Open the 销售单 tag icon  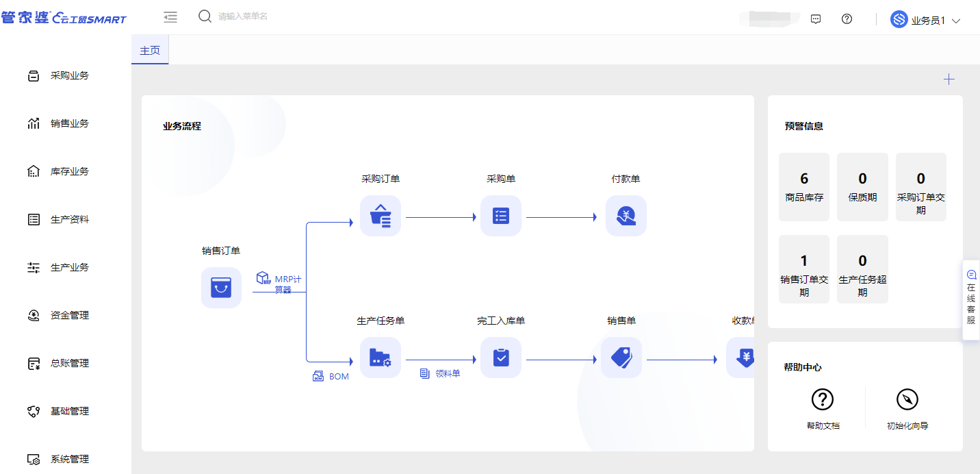pos(621,358)
